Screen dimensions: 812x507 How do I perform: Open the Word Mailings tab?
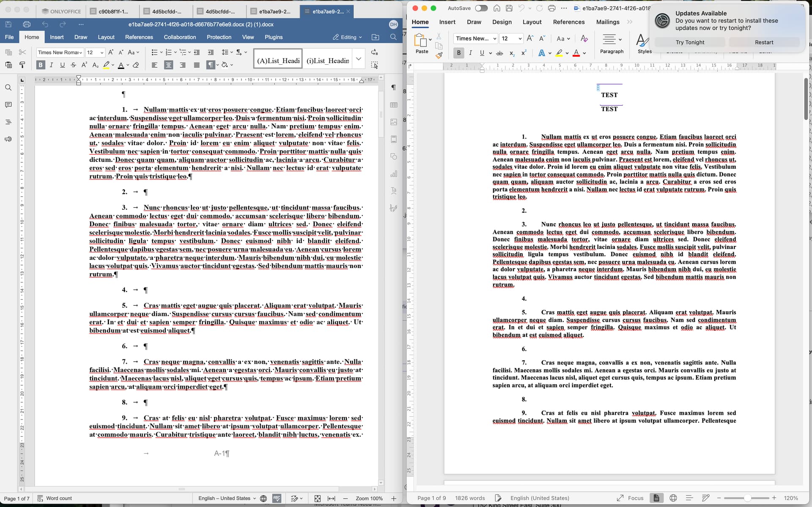(x=608, y=22)
